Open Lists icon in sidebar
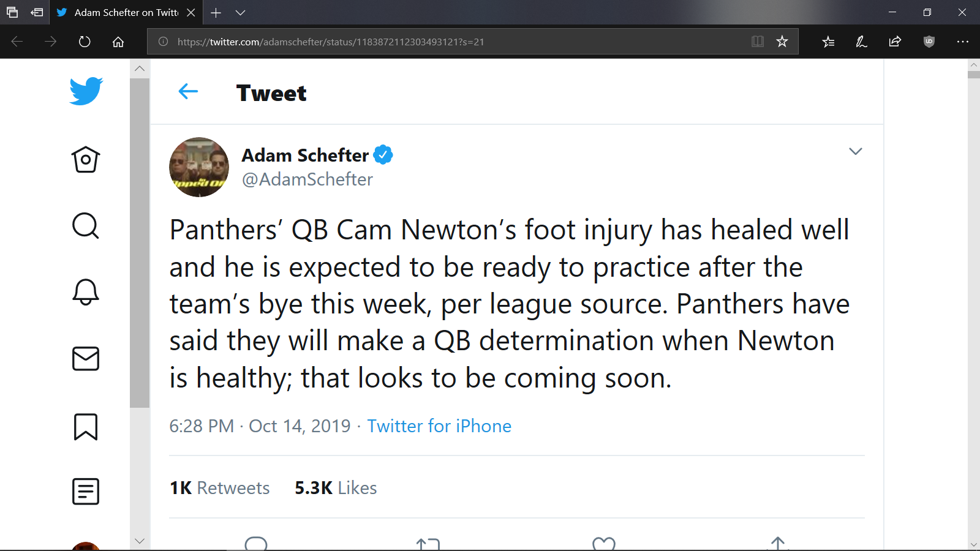Image resolution: width=980 pixels, height=551 pixels. coord(86,491)
